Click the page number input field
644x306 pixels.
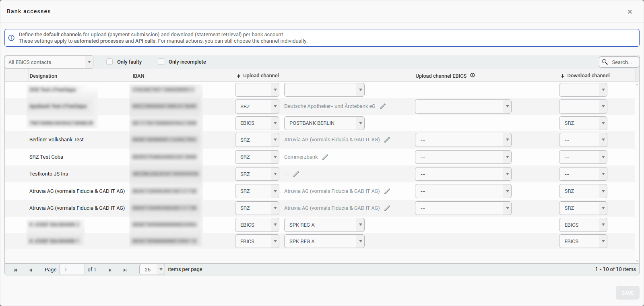pos(72,269)
